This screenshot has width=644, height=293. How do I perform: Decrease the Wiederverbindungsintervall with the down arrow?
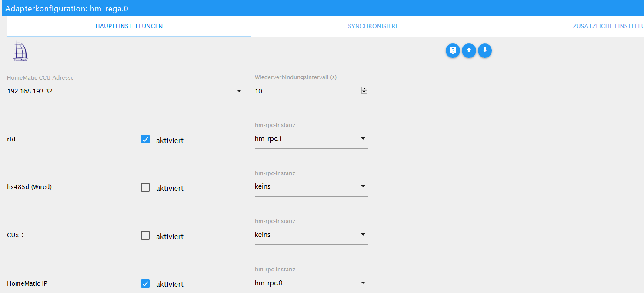364,92
